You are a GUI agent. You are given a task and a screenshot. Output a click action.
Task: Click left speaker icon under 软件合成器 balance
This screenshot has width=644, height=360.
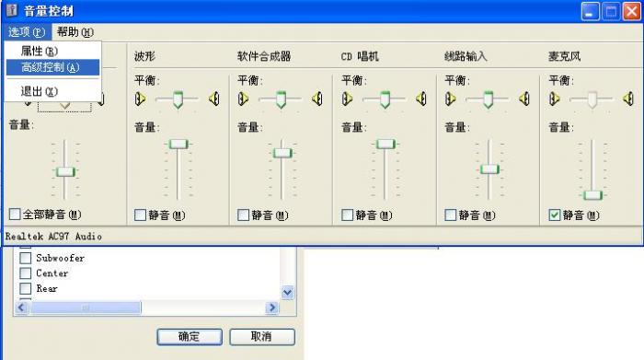pyautogui.click(x=244, y=99)
